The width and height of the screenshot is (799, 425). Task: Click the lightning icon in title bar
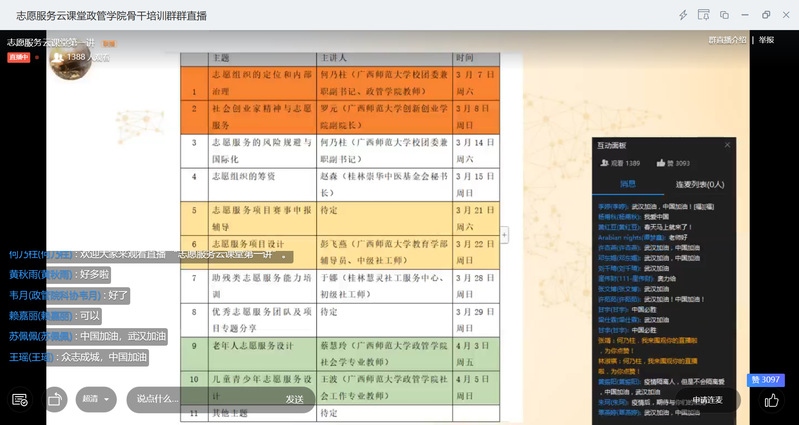[683, 15]
